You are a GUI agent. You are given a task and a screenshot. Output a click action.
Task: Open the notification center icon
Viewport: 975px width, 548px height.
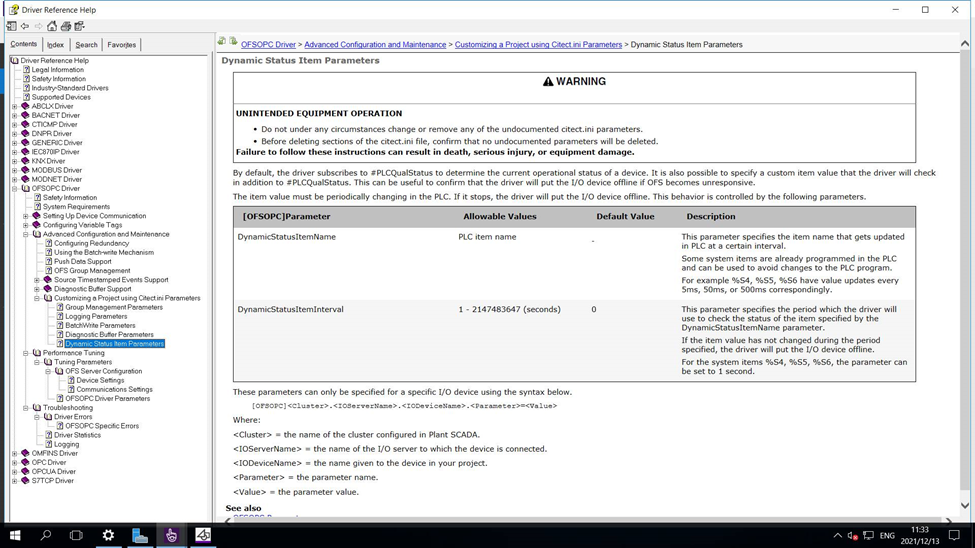954,536
